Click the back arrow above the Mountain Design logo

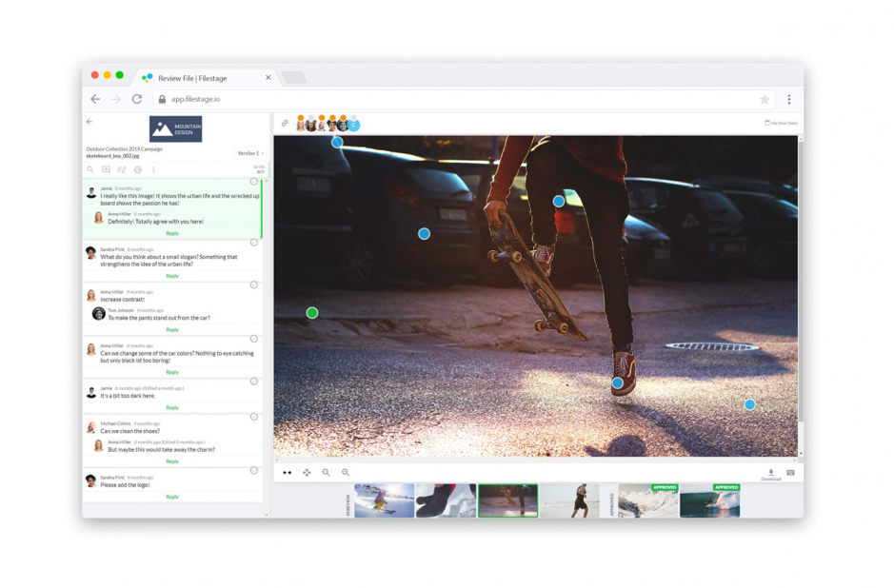point(90,121)
